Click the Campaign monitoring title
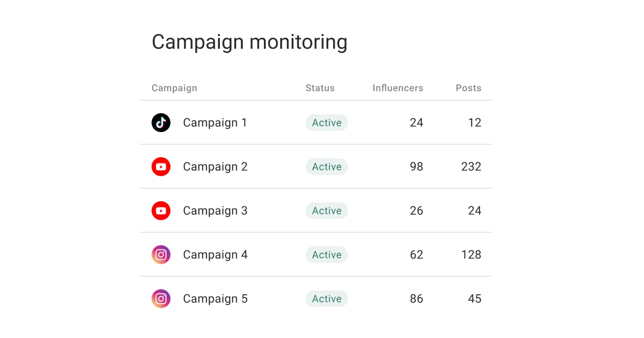644x338 pixels. [249, 42]
